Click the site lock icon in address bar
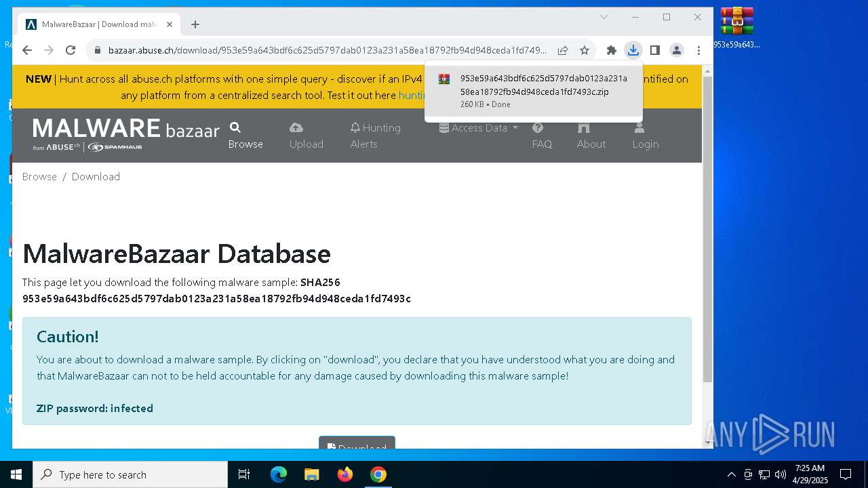Screen dimensions: 868x488 98,50
